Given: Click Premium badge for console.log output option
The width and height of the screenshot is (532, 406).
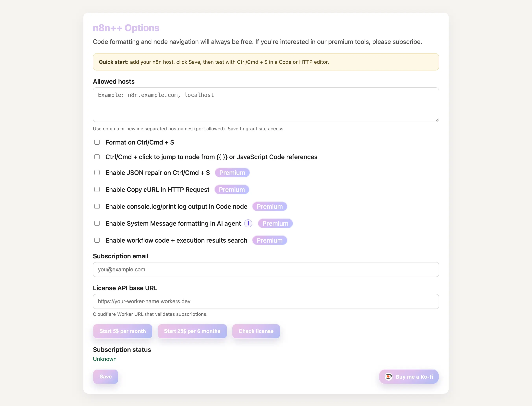Looking at the screenshot, I should pos(270,206).
